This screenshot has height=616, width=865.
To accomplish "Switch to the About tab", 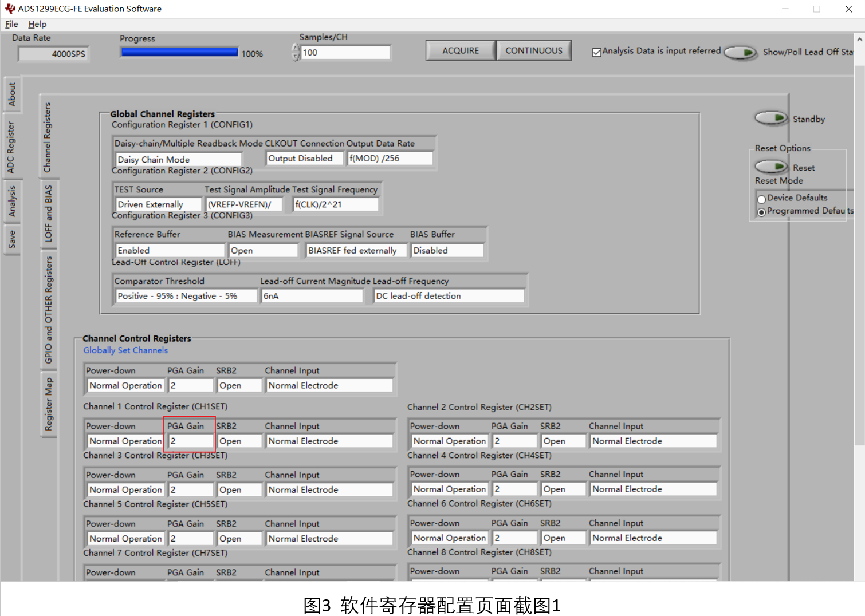I will tap(11, 94).
